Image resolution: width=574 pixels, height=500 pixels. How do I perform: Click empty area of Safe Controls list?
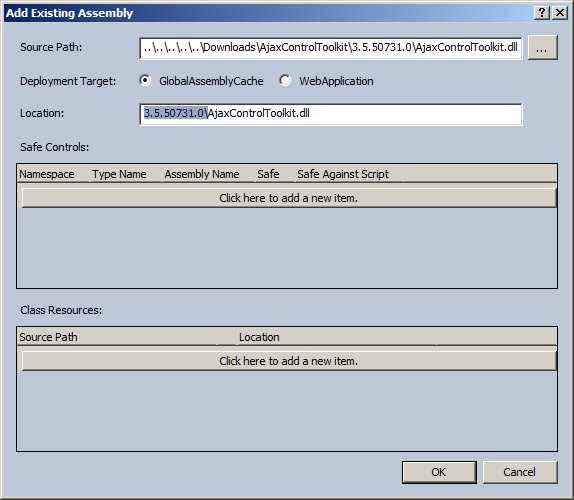287,247
